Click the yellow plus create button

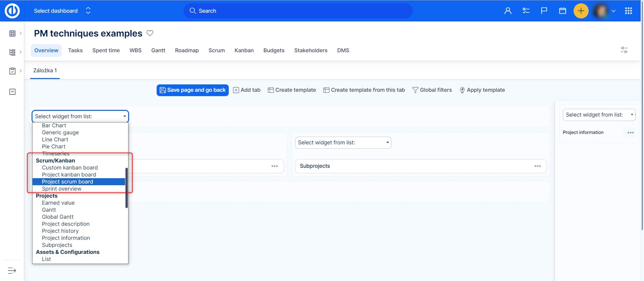581,11
